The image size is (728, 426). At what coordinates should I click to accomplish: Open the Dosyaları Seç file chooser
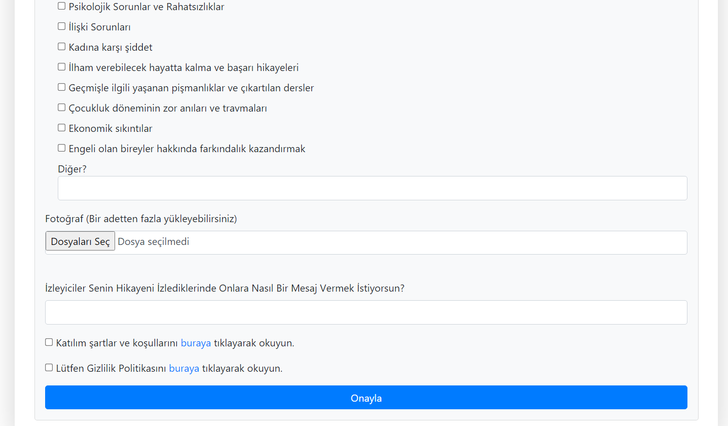[80, 242]
